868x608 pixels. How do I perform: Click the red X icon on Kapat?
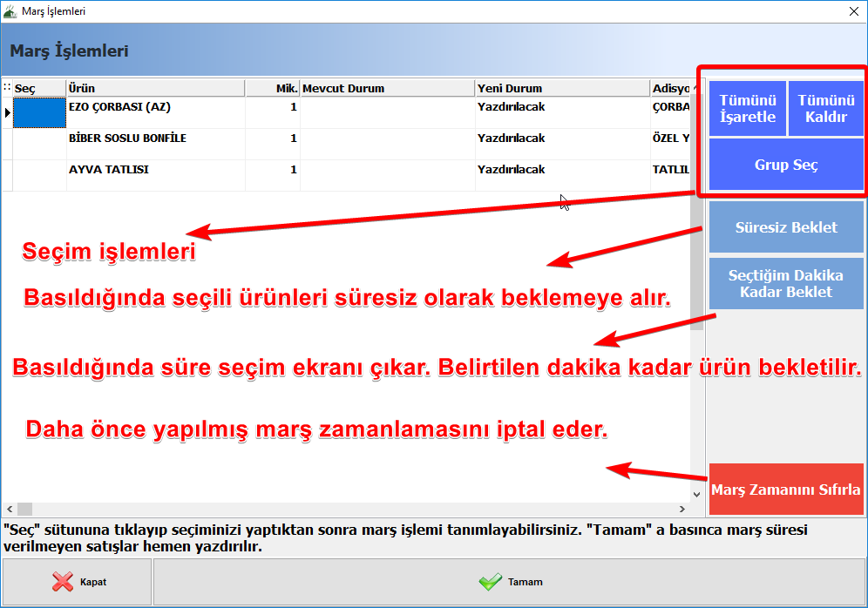63,582
